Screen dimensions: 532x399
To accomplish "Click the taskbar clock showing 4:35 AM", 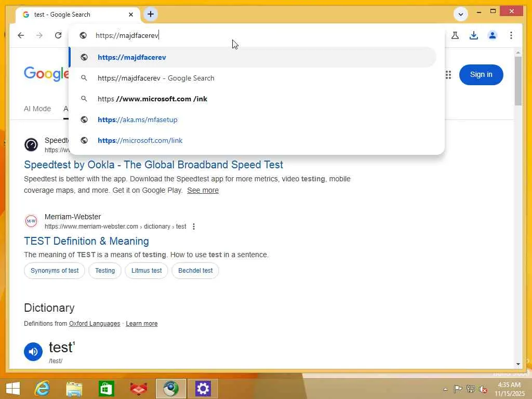I will click(x=509, y=389).
